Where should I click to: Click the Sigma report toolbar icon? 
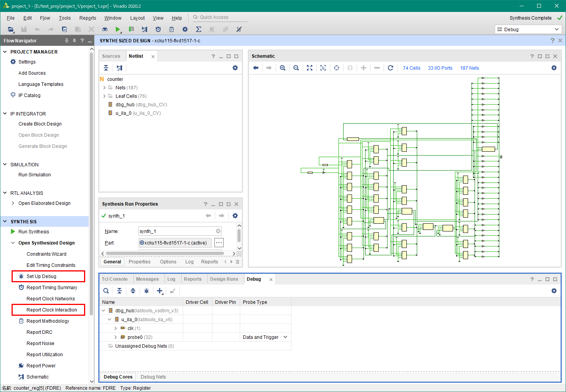pyautogui.click(x=199, y=29)
